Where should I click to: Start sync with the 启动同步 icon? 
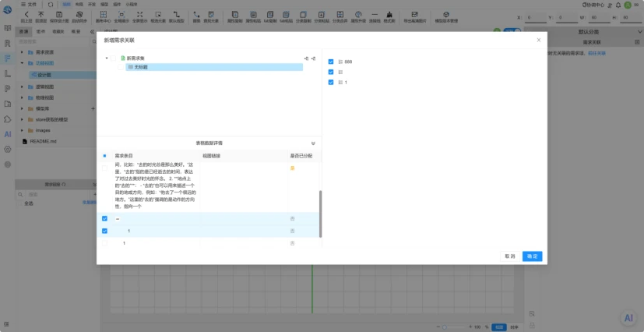pyautogui.click(x=79, y=14)
